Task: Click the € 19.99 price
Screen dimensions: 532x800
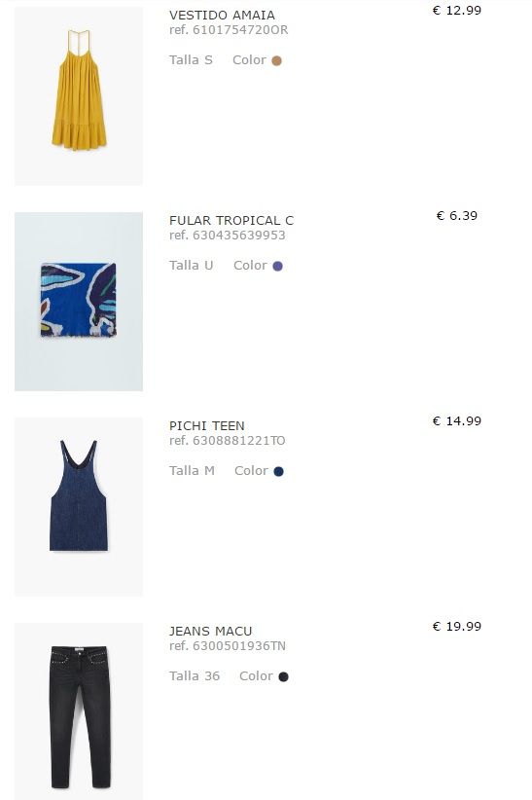Action: tap(456, 626)
